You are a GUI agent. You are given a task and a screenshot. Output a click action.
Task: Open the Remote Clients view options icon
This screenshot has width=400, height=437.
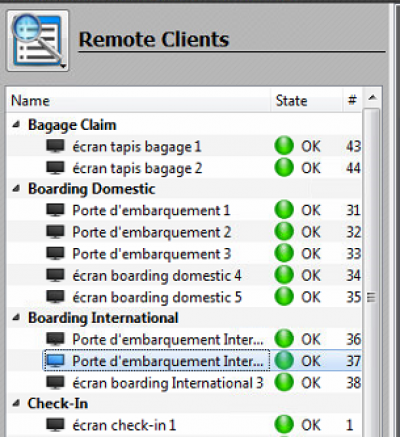tap(38, 41)
